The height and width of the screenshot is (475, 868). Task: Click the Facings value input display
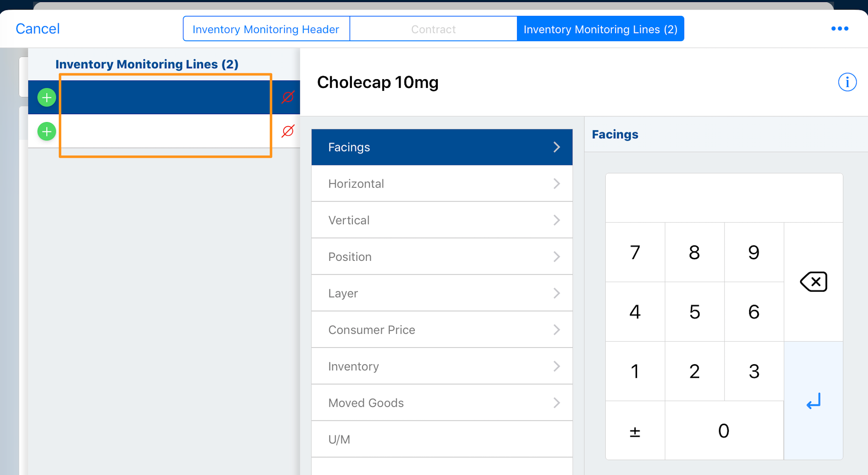724,198
